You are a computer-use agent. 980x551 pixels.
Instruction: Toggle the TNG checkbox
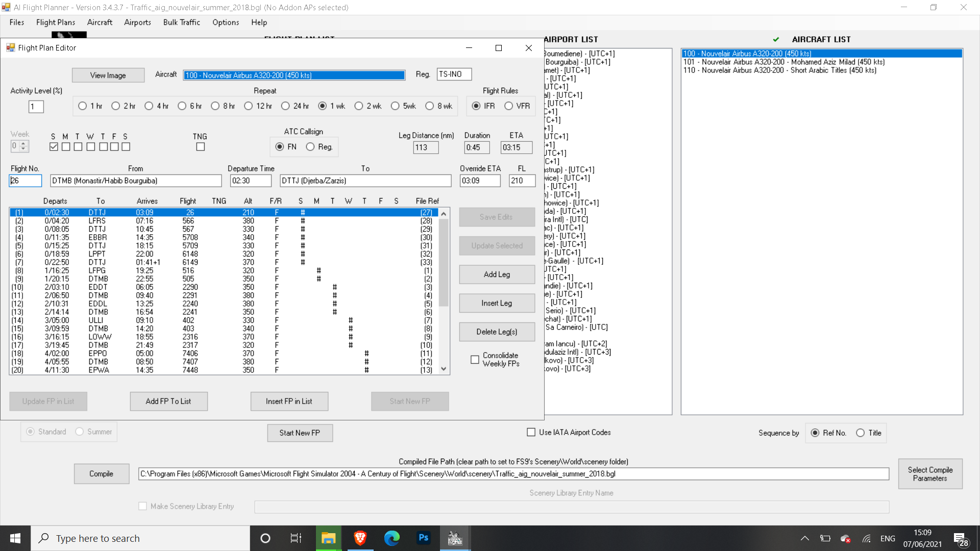click(201, 147)
